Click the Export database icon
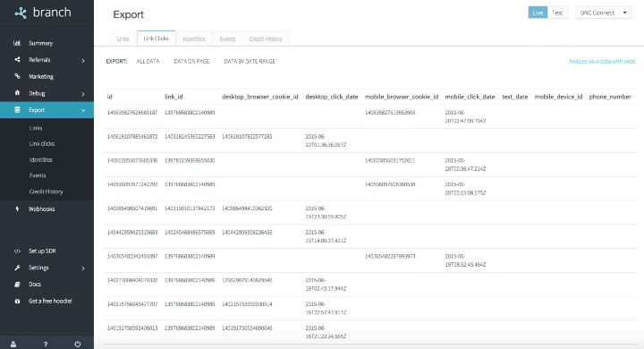 (x=17, y=110)
